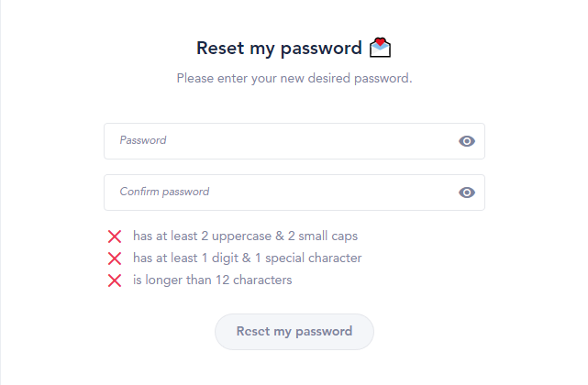Click red X beside length requirement

[115, 280]
